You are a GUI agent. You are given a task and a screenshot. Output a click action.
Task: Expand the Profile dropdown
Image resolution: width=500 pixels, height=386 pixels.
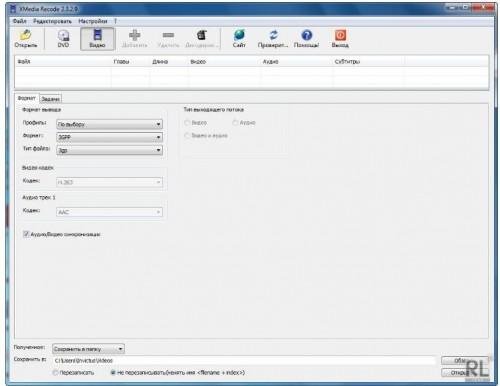(x=109, y=124)
